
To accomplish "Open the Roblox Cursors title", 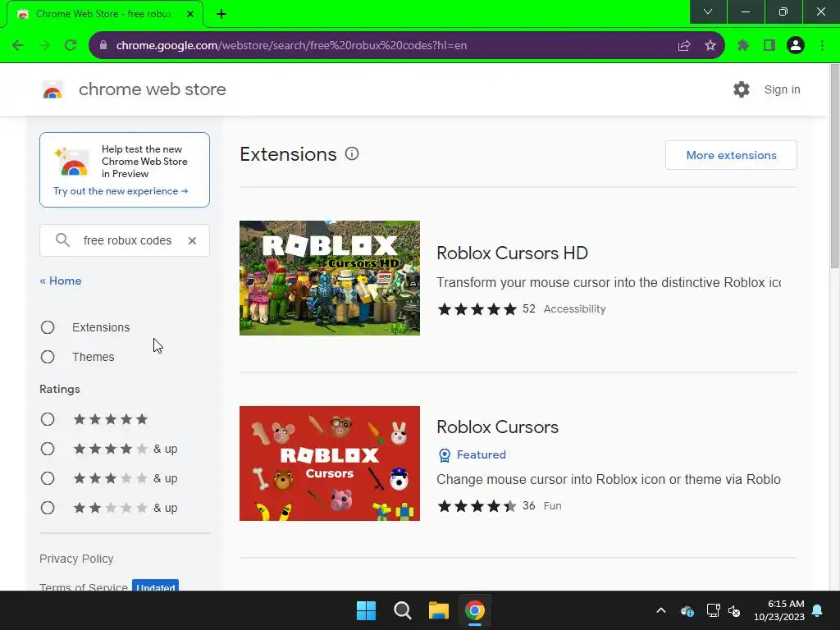I will [498, 427].
